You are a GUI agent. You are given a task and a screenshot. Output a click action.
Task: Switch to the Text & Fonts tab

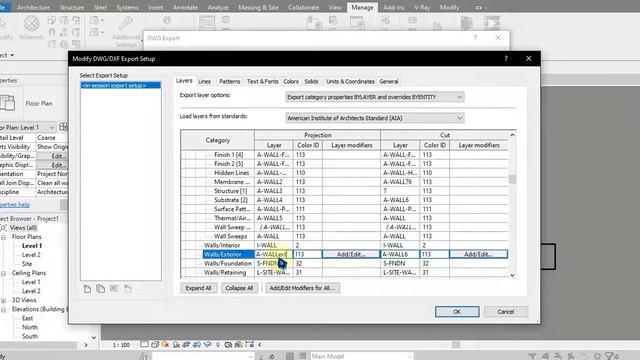coord(262,81)
